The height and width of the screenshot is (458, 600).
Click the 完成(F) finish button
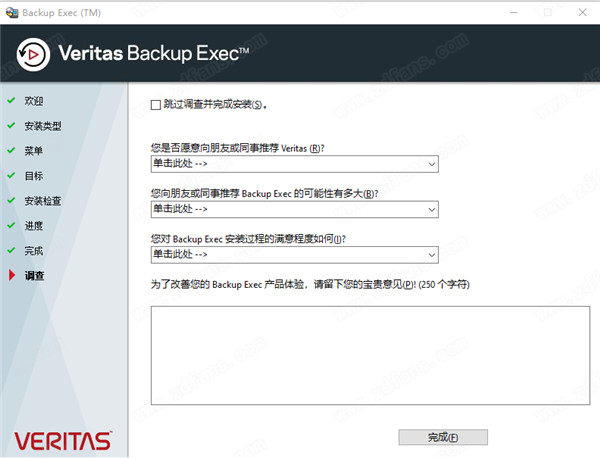click(443, 437)
